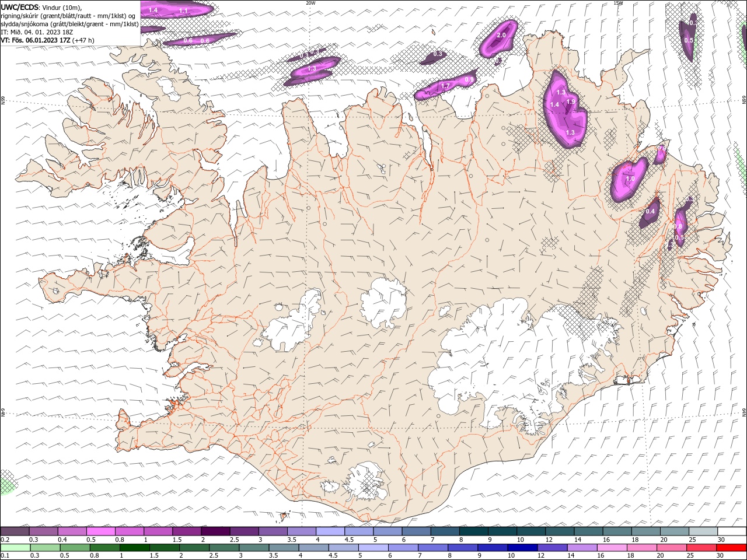Pick the light lavender swatch in upper legend
This screenshot has height=560, width=747.
329,531
